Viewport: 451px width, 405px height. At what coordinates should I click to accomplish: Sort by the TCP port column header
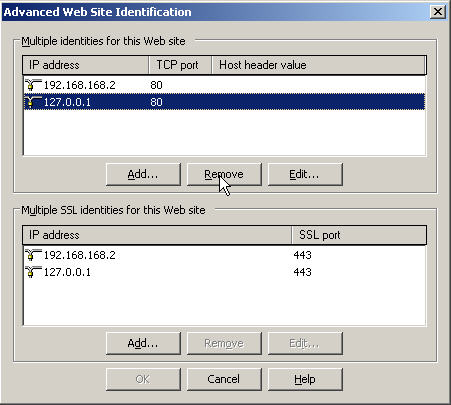180,65
